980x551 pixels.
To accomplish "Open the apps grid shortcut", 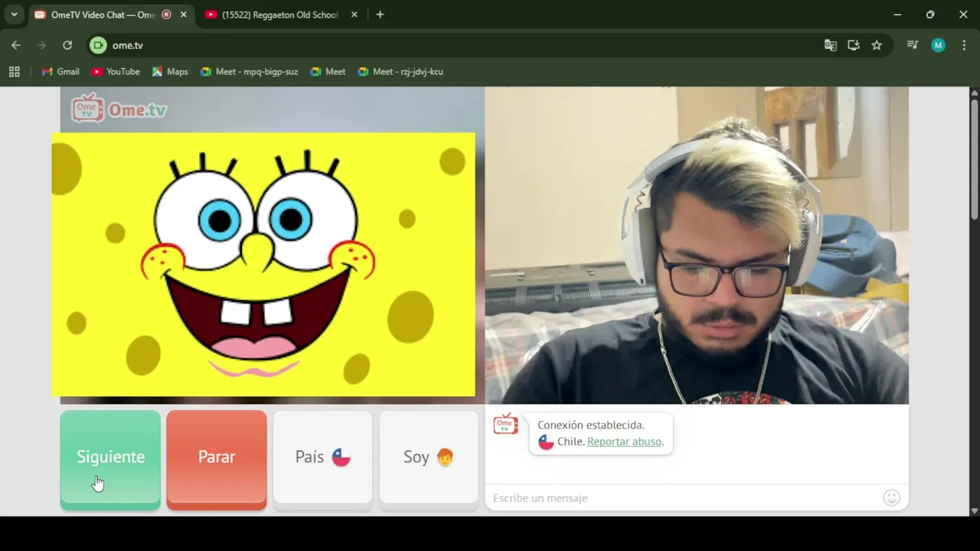I will tap(14, 72).
